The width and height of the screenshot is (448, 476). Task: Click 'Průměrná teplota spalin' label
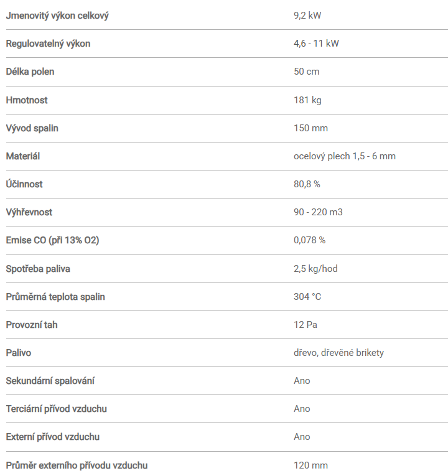[x=55, y=297]
